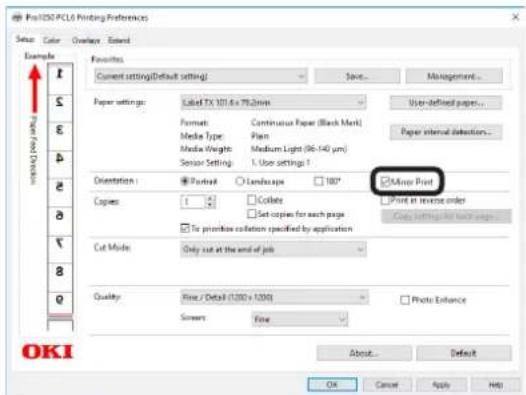This screenshot has height=395, width=526.
Task: Click the Continuous Paper (Black Mark) text
Action: coord(306,123)
